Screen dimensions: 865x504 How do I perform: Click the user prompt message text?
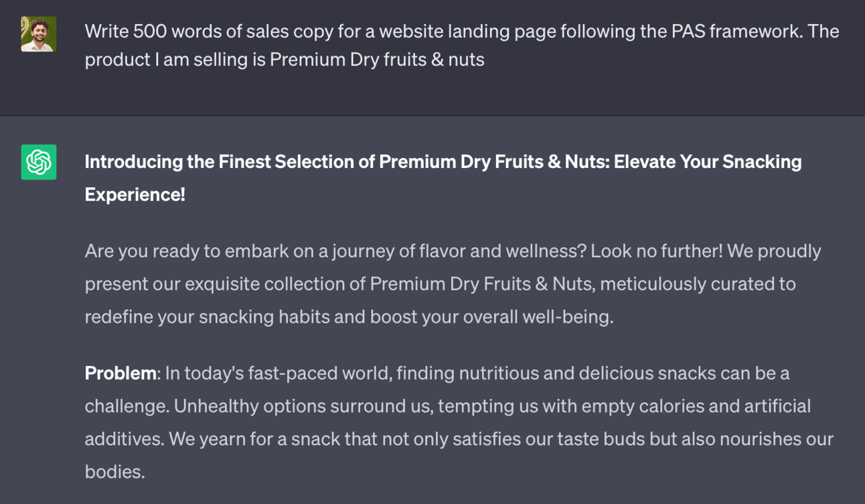461,46
